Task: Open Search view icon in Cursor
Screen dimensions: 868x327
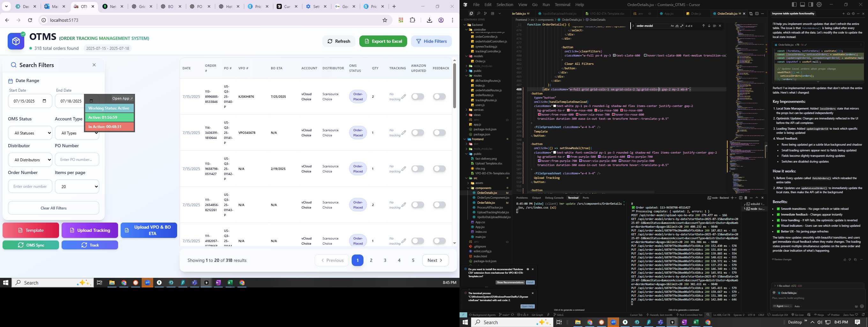Action: (x=478, y=13)
